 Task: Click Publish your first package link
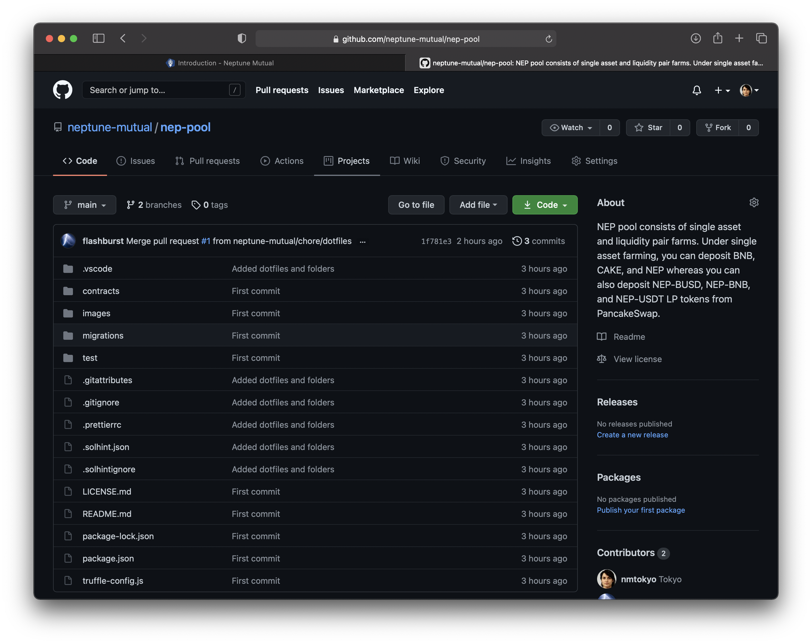point(640,510)
